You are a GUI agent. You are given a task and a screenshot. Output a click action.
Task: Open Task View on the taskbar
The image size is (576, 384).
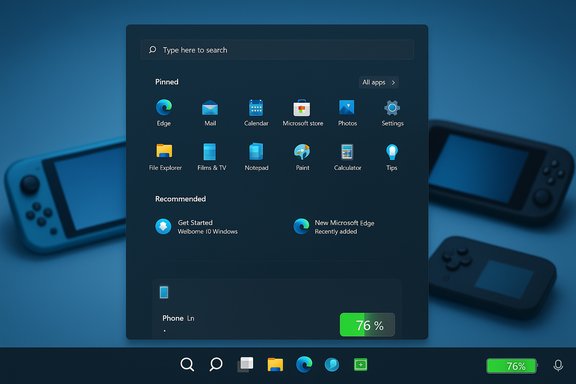[x=245, y=365]
